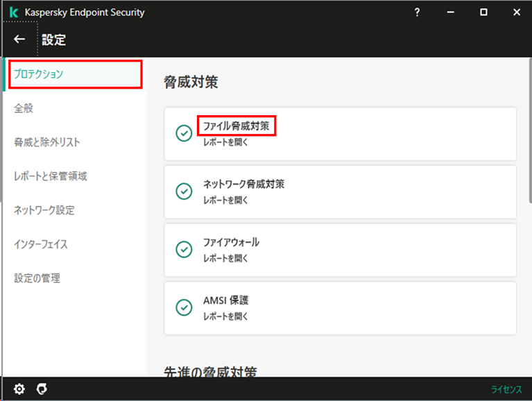
Task: Open ネットワーク脅威対策 settings
Action: pyautogui.click(x=243, y=184)
